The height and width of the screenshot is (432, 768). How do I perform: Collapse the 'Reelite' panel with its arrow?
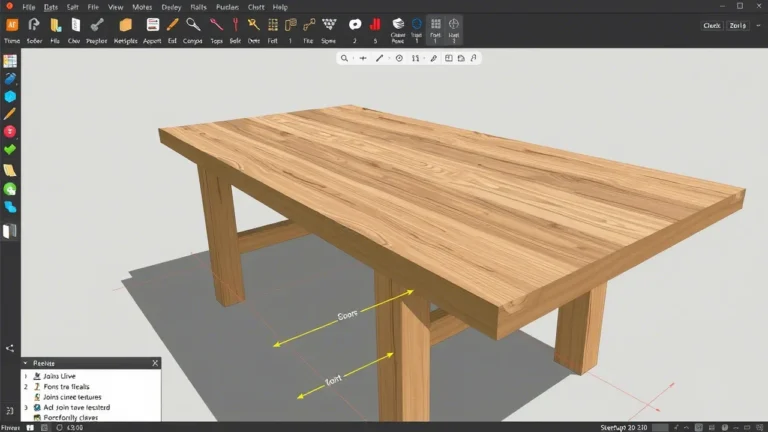(x=25, y=363)
